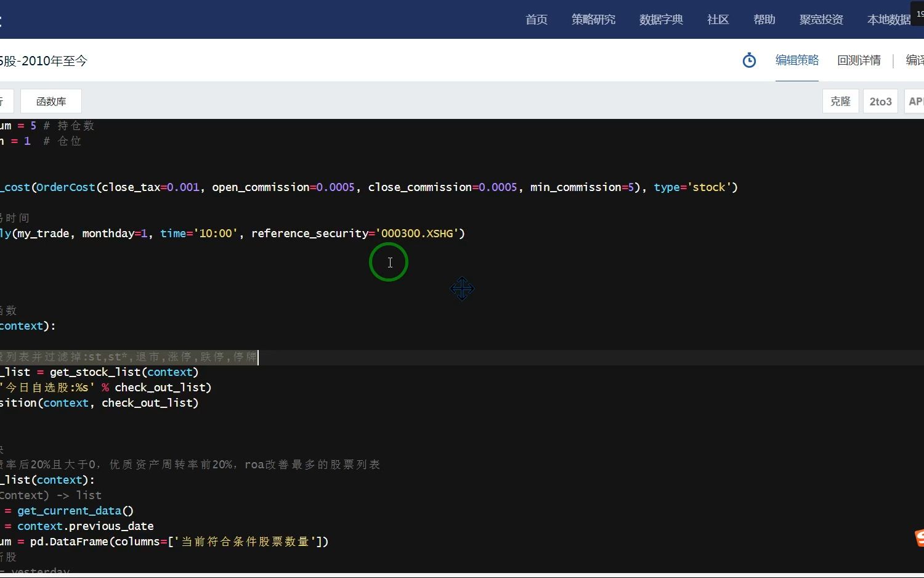924x578 pixels.
Task: Click the time='10:00' parameter
Action: coord(199,233)
